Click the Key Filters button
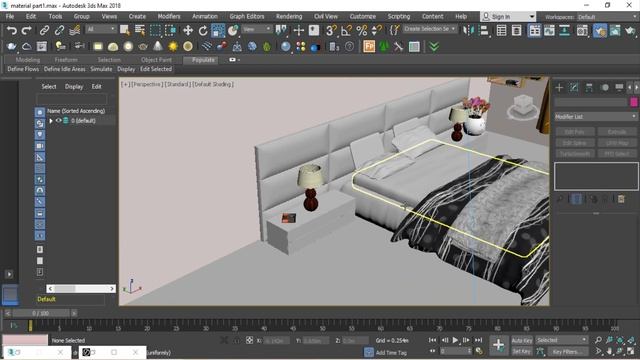Image resolution: width=640 pixels, height=360 pixels. tap(567, 351)
